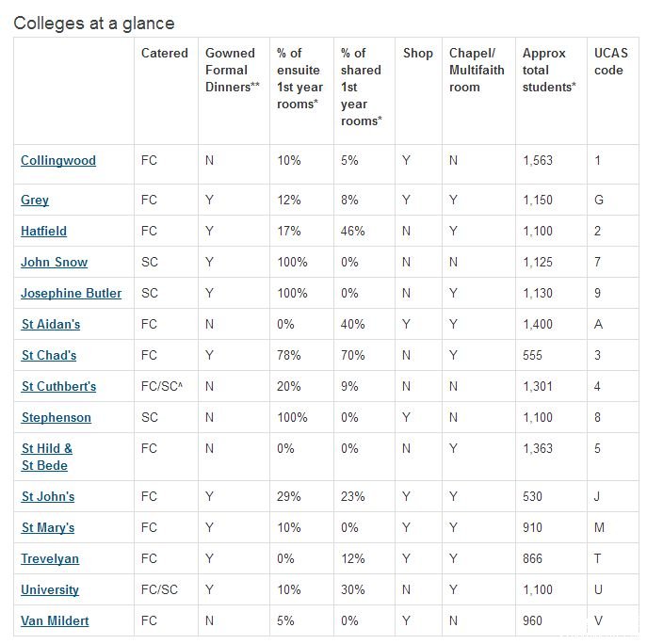Screen dimensions: 647x644
Task: Select the Gowned Formal Dinners header
Action: pyautogui.click(x=232, y=70)
